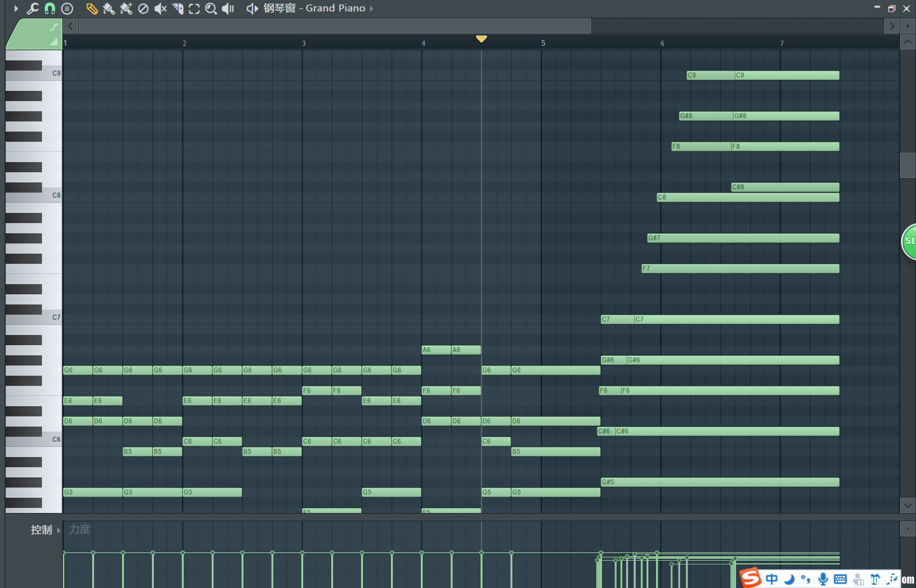Expand the arrow after Grand Piano title

(372, 8)
